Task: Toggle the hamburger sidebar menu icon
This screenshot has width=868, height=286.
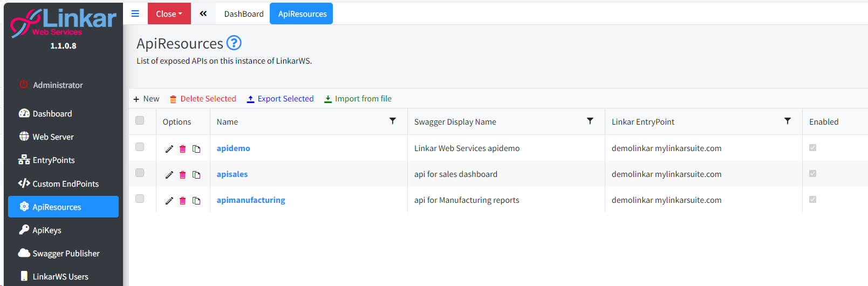Action: click(135, 13)
